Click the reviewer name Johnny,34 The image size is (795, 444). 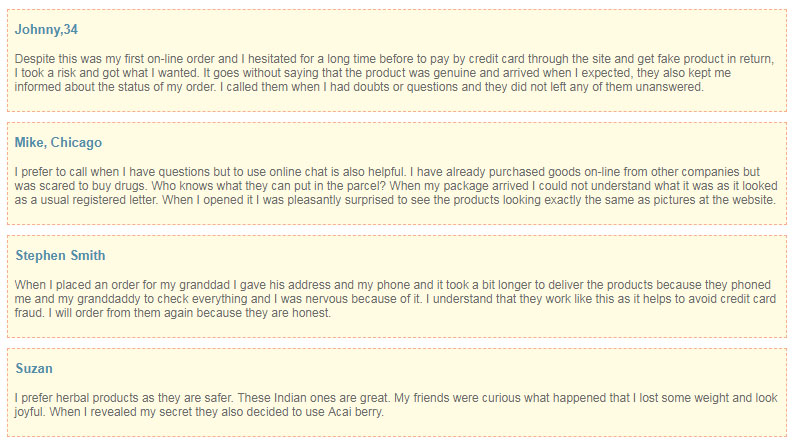coord(46,29)
